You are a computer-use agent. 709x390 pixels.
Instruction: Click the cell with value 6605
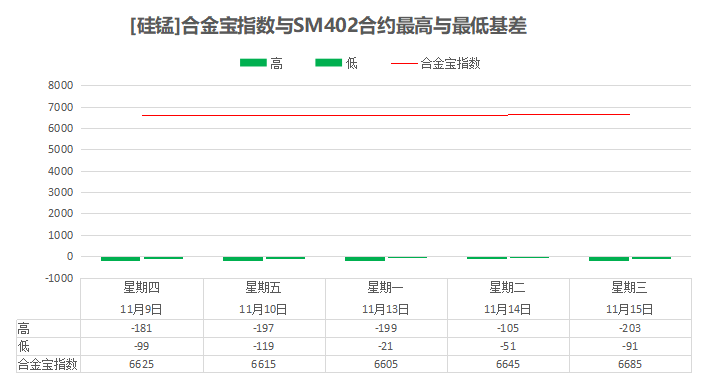386,364
